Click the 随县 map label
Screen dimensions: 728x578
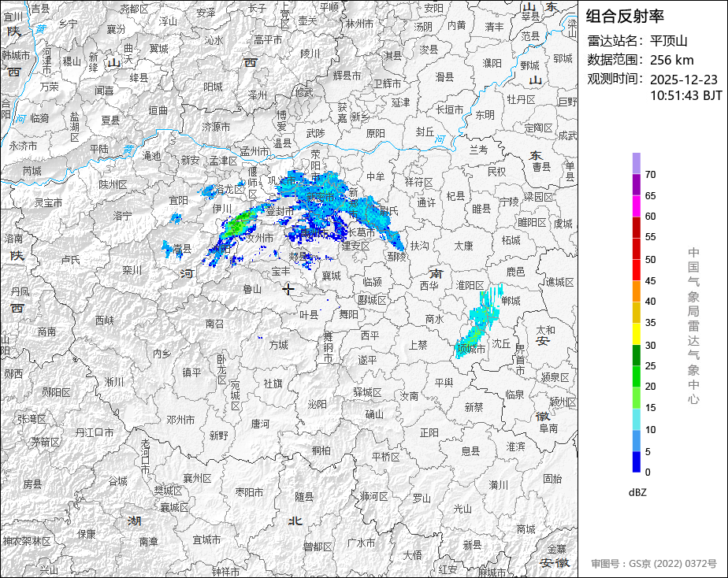point(304,497)
